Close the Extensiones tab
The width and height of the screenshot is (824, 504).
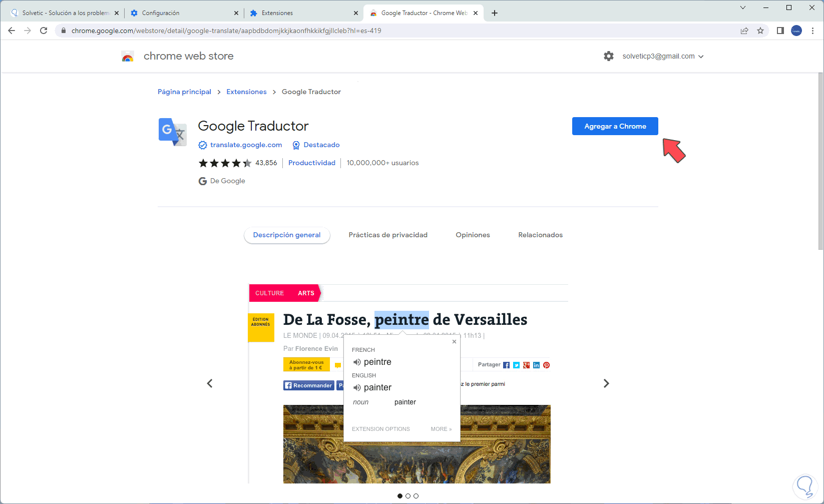(x=356, y=13)
